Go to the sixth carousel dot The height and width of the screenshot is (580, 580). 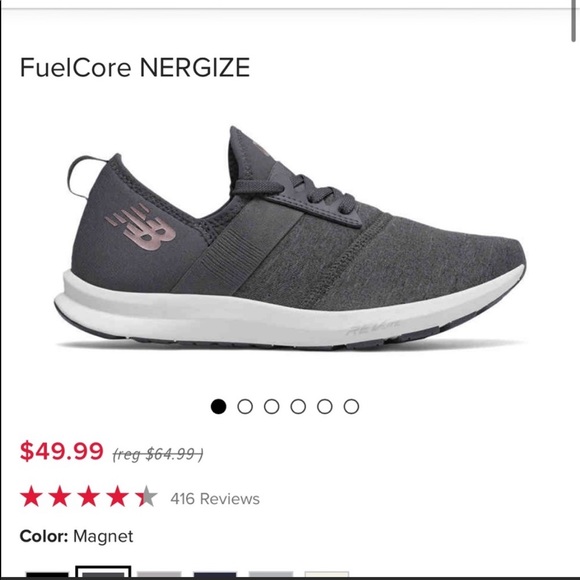click(x=351, y=407)
